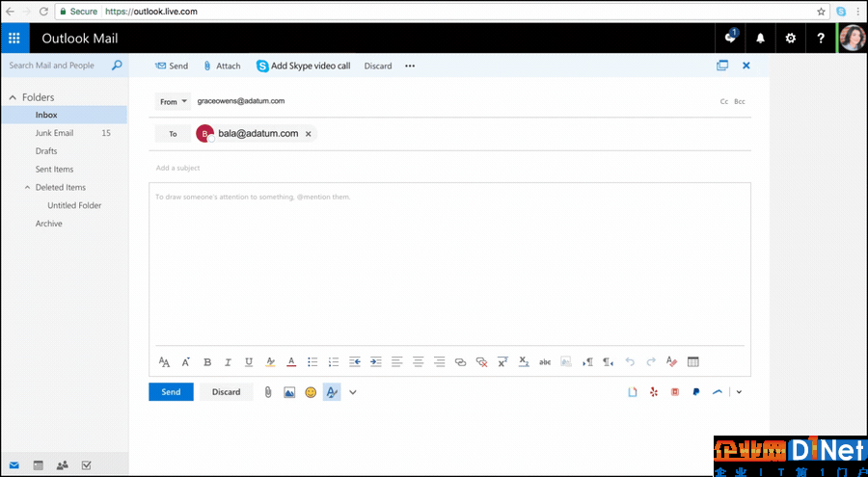Undo last edit
The width and height of the screenshot is (868, 477).
pos(630,362)
